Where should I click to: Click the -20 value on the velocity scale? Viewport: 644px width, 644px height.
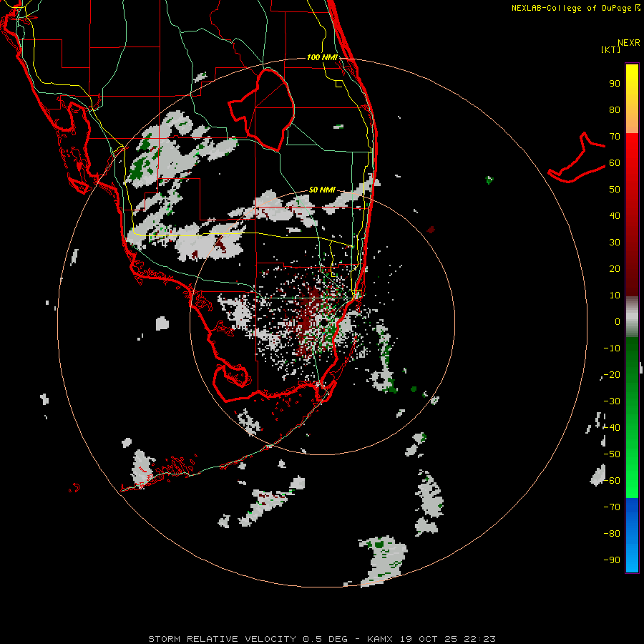[x=612, y=375]
